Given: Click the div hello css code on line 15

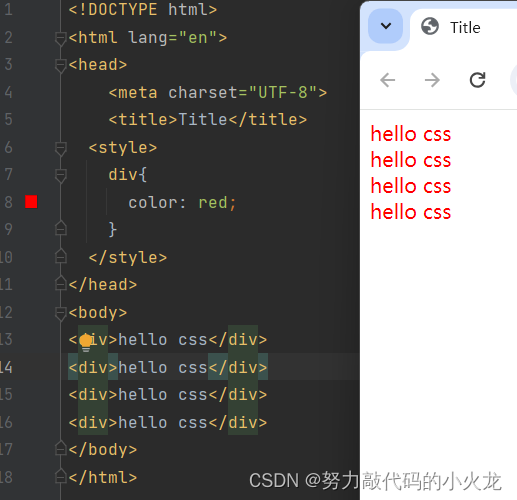Looking at the screenshot, I should click(168, 395).
